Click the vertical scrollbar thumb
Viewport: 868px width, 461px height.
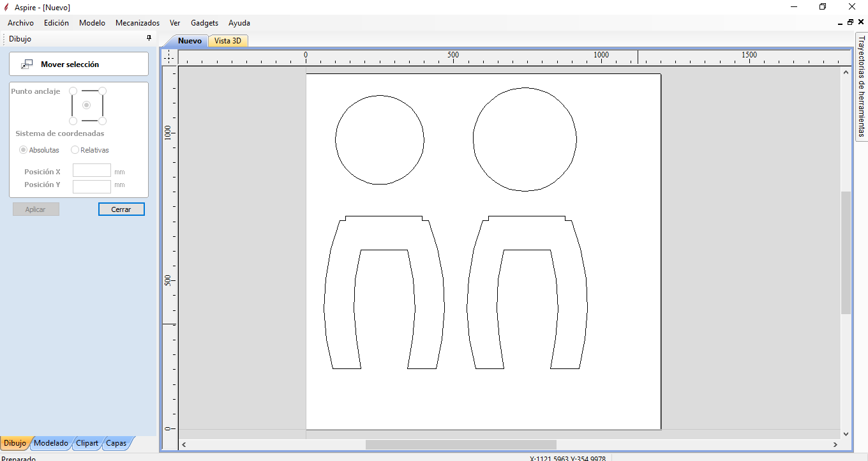click(846, 252)
